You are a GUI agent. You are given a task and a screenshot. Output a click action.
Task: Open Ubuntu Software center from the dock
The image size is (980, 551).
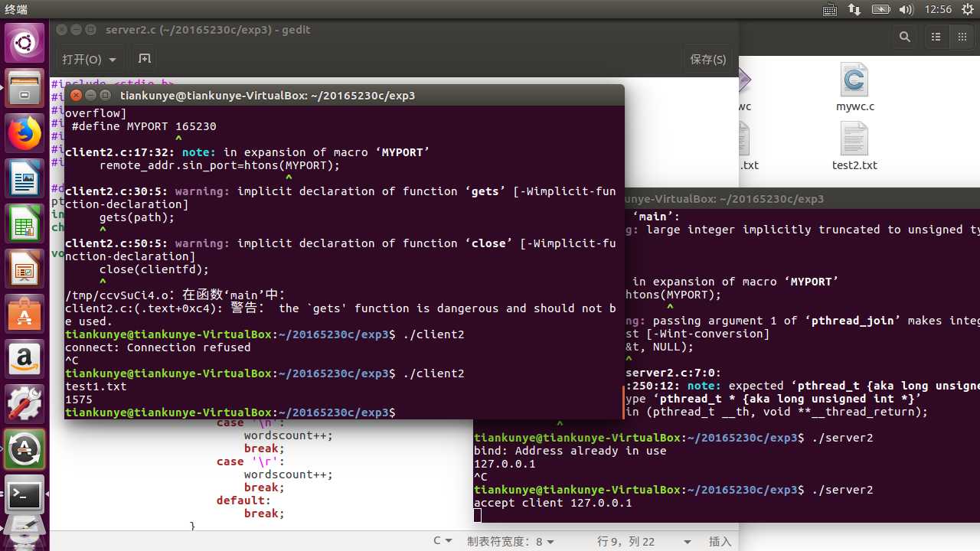(24, 314)
